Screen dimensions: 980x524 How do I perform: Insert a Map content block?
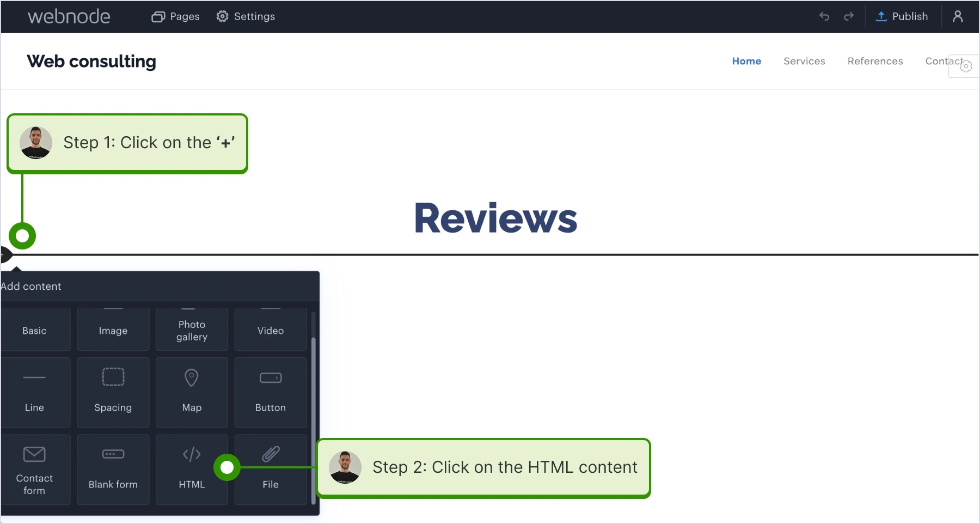pos(192,392)
